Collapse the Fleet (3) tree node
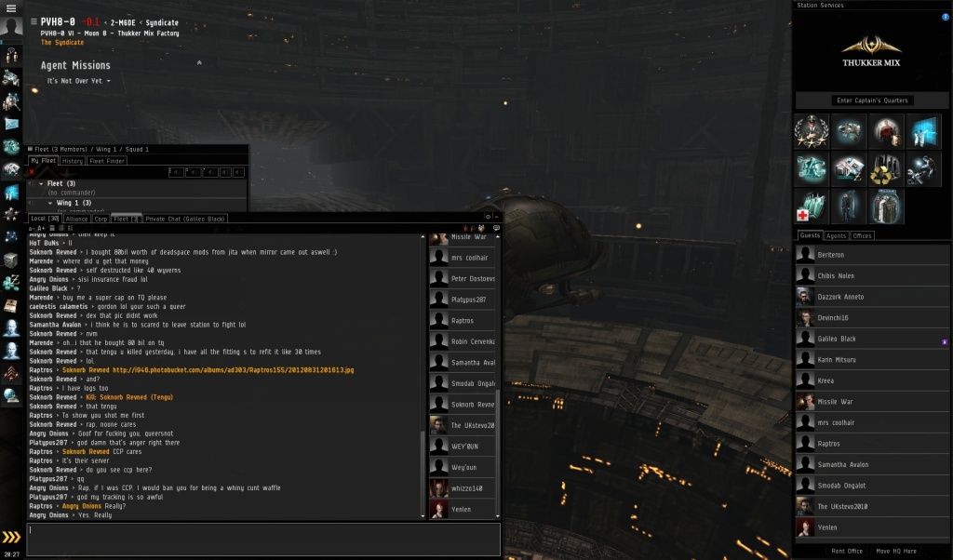 pyautogui.click(x=41, y=183)
